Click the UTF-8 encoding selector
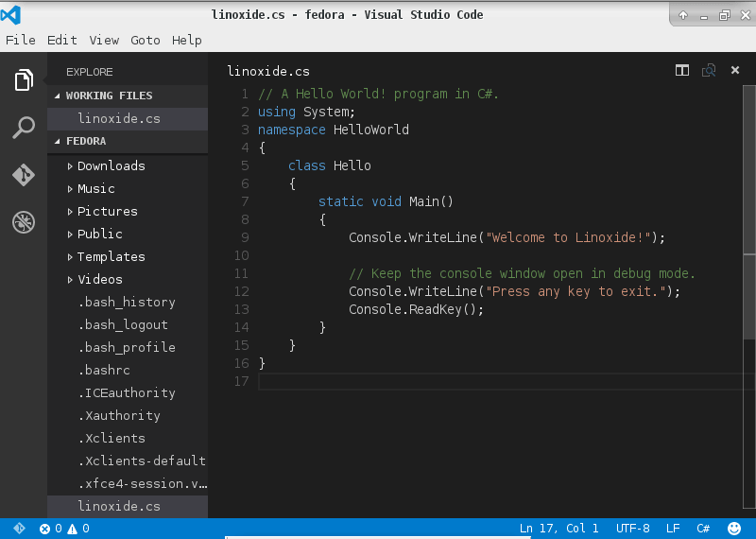Viewport: 756px width, 539px height. click(632, 529)
